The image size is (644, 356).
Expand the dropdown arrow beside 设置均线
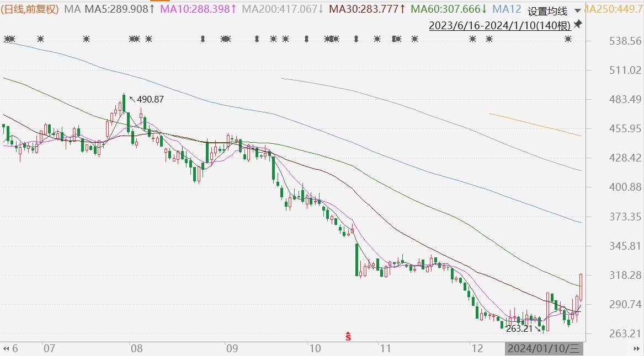tap(577, 11)
